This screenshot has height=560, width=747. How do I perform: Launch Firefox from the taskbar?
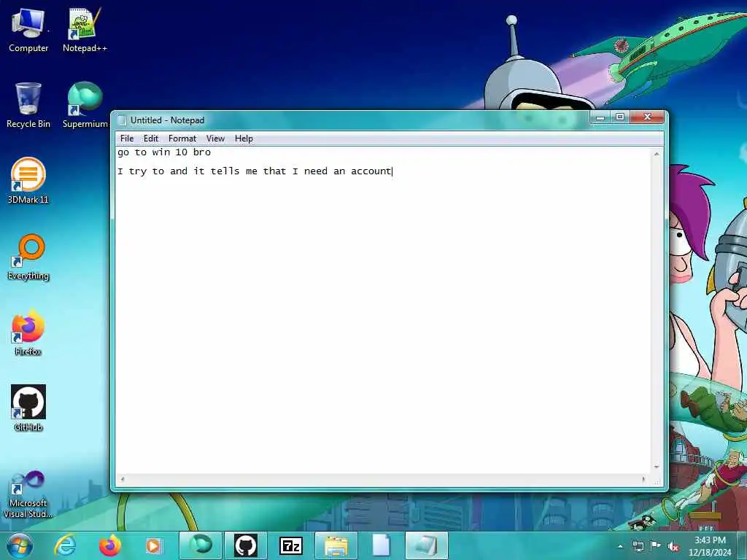click(110, 545)
